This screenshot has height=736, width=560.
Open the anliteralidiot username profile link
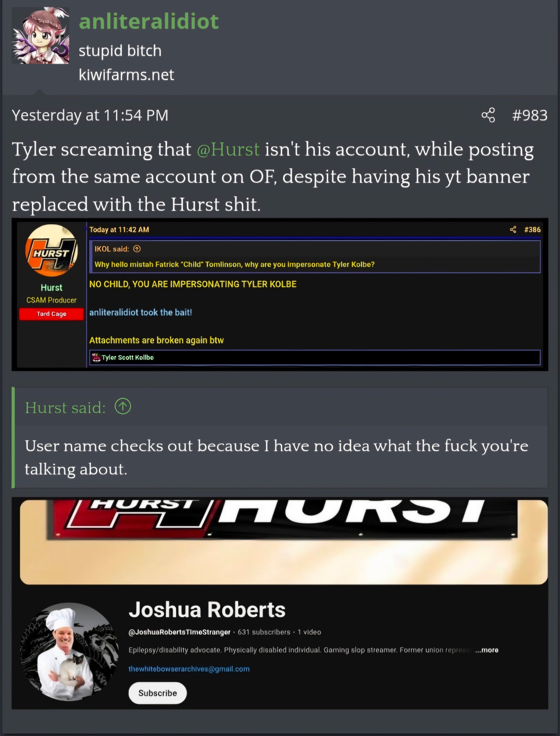(x=149, y=21)
